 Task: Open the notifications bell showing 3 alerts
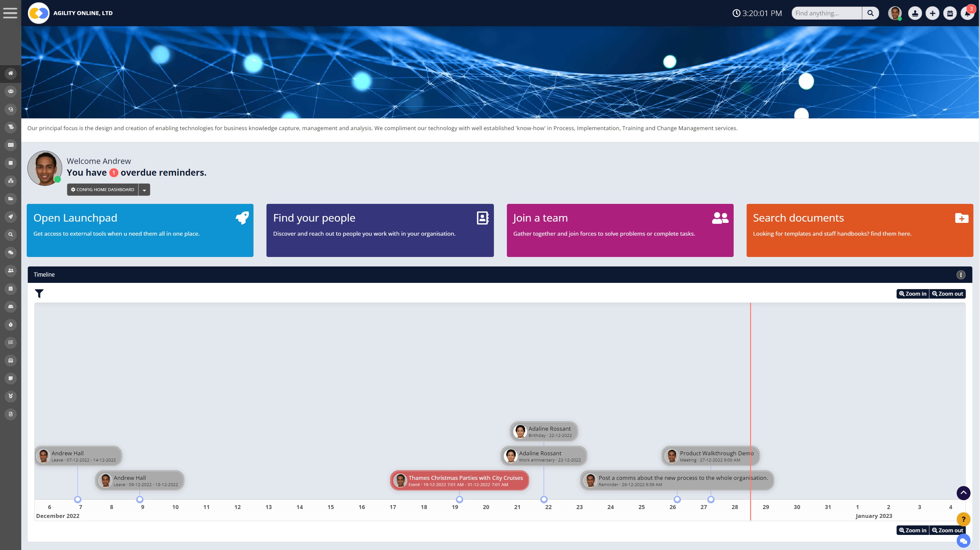(968, 13)
